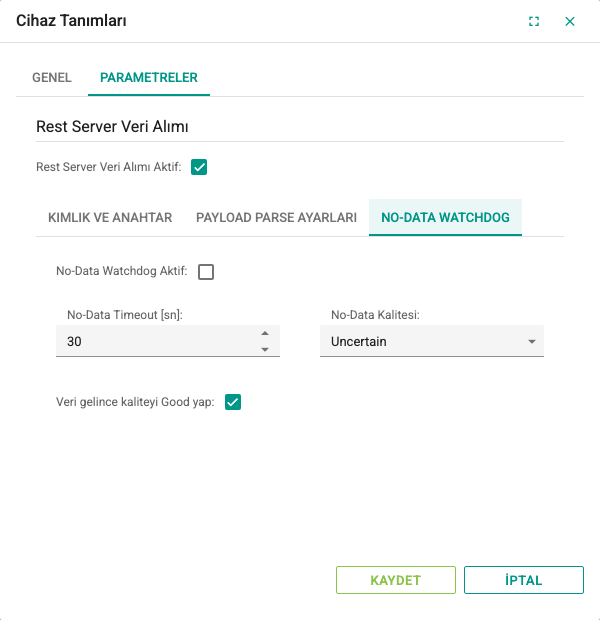Click the No-Data Kalitesi label text
Image resolution: width=600 pixels, height=620 pixels.
375,315
